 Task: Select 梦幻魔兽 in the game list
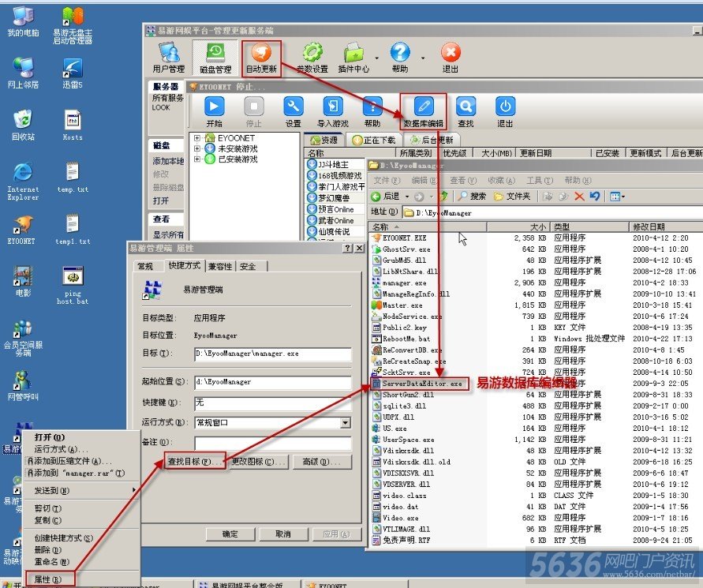335,198
